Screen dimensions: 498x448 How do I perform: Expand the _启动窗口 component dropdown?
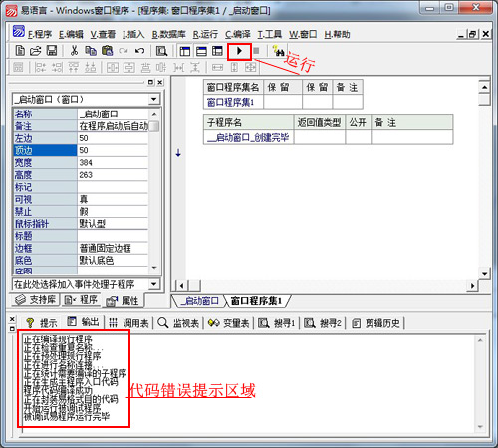tap(153, 99)
